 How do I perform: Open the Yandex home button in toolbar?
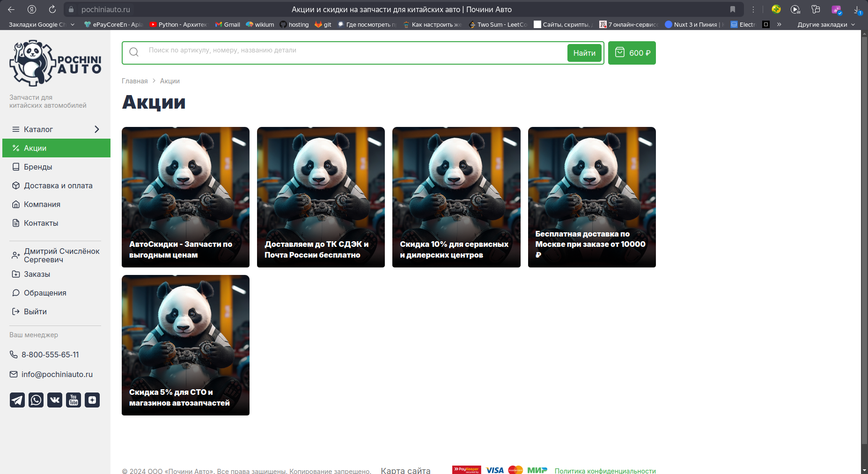click(x=32, y=9)
